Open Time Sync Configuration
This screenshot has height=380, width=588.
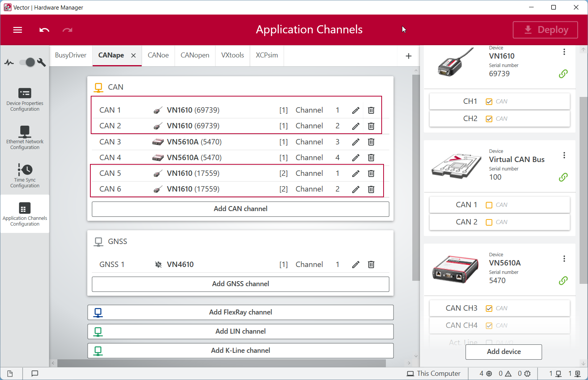(x=25, y=176)
